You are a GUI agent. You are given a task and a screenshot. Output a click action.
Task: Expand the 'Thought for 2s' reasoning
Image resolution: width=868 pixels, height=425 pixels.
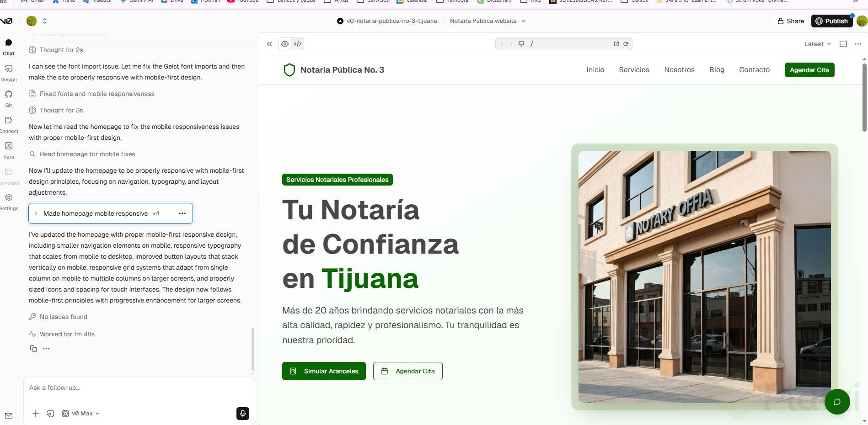point(56,50)
